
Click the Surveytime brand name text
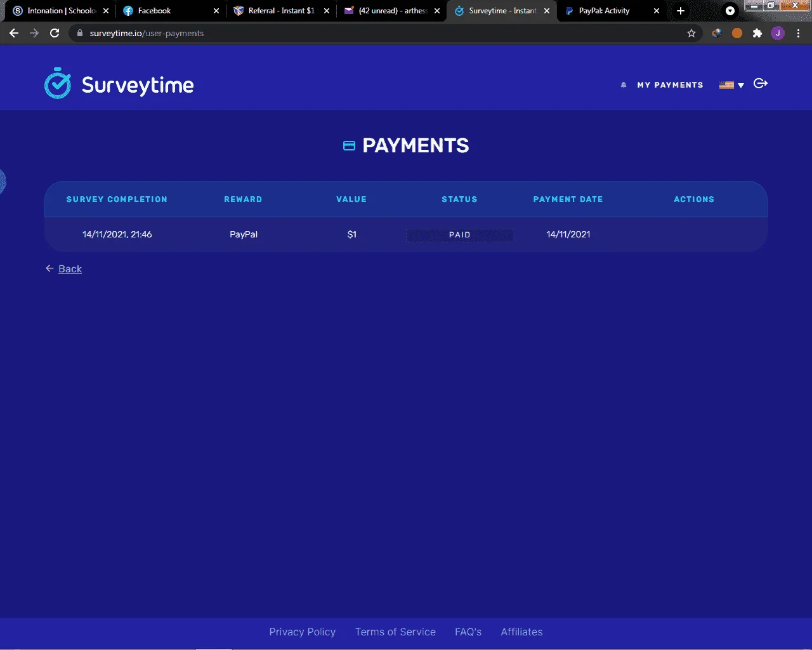coord(138,85)
